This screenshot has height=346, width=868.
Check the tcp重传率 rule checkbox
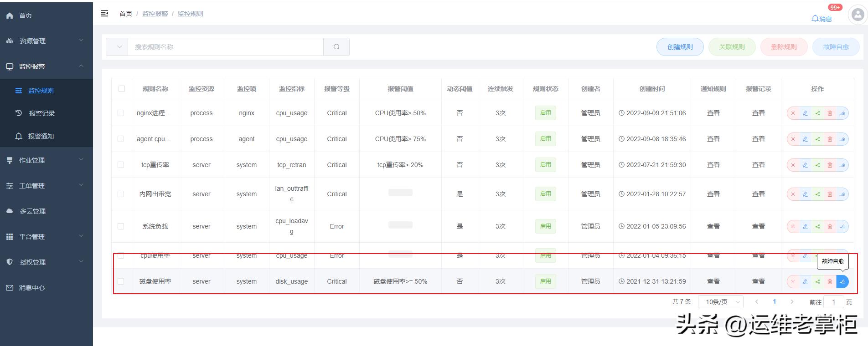(x=121, y=165)
